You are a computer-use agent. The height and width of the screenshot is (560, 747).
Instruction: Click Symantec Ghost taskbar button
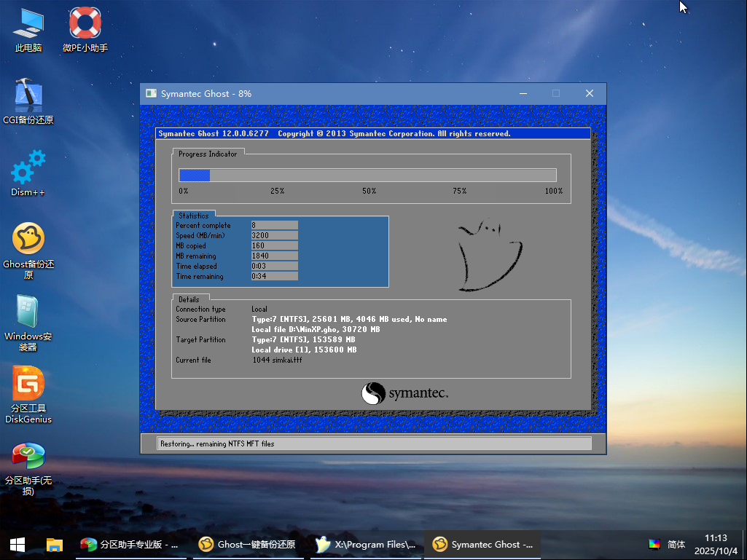(x=482, y=544)
